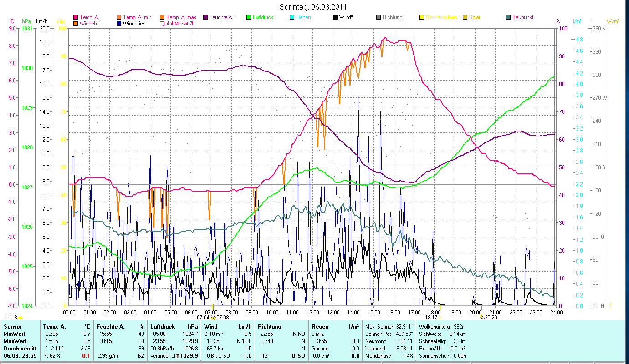Click the pink Temp. A. legend swatch

click(76, 17)
